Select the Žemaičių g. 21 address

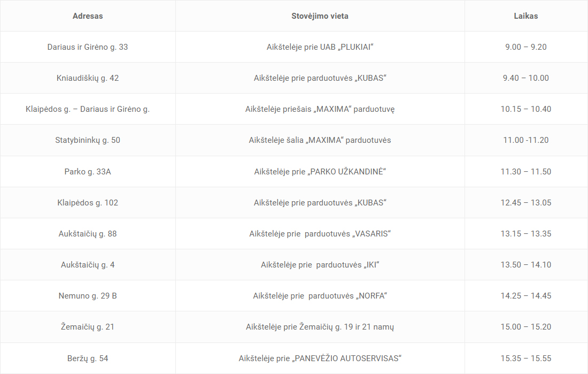click(x=88, y=327)
